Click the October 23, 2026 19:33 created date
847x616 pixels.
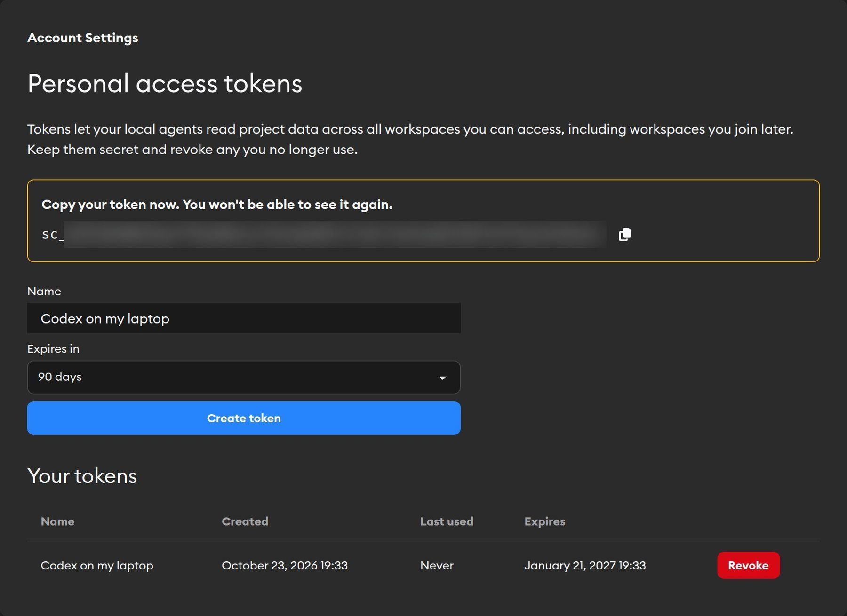coord(285,565)
